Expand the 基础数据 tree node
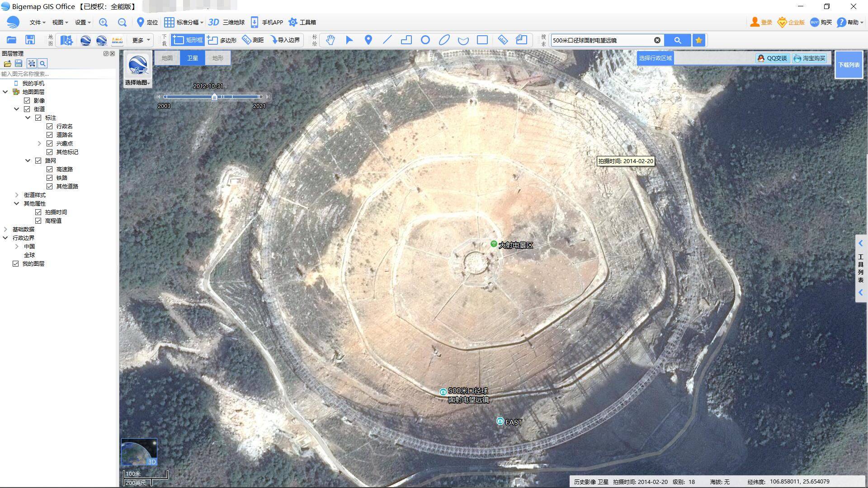This screenshot has width=868, height=488. pyautogui.click(x=5, y=230)
